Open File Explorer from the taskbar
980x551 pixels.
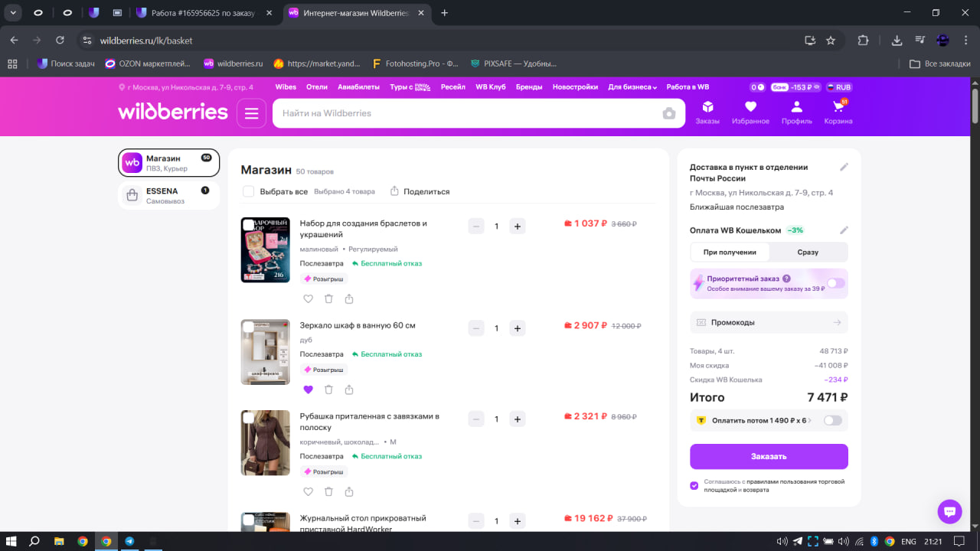pyautogui.click(x=59, y=541)
